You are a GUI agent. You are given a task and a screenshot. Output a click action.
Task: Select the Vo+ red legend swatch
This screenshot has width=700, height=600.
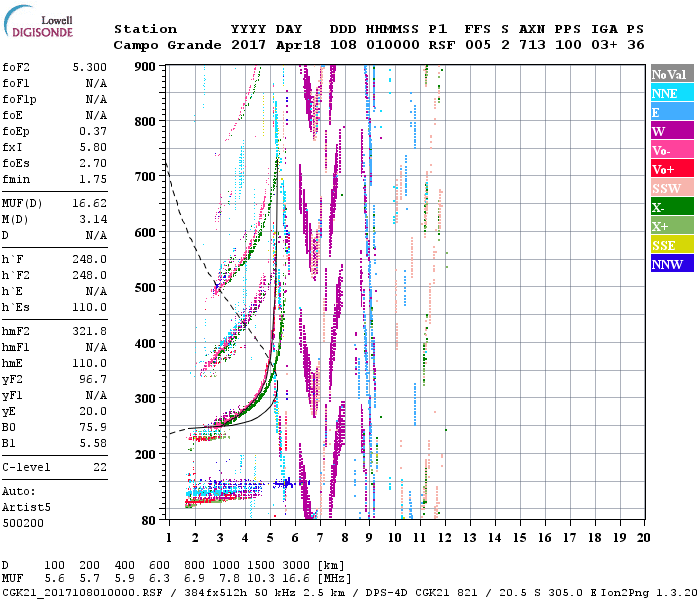672,169
